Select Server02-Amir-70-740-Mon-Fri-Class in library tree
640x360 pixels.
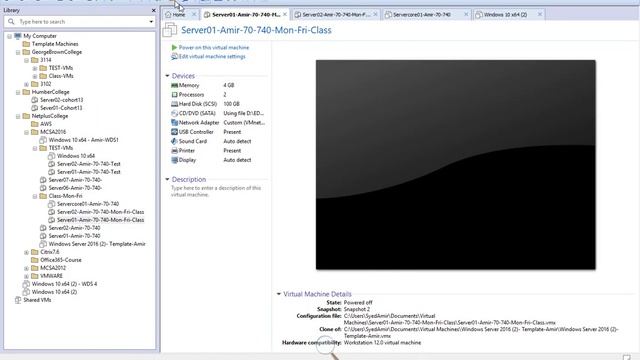[100, 212]
